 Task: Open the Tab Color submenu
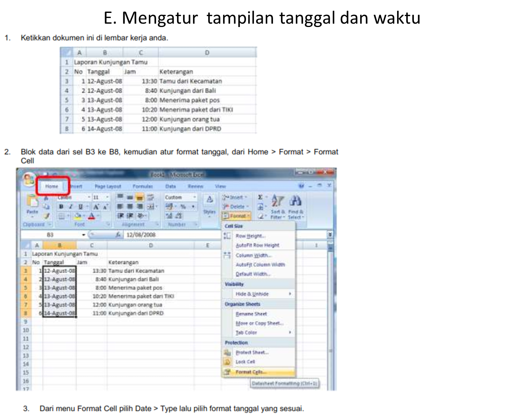(259, 332)
